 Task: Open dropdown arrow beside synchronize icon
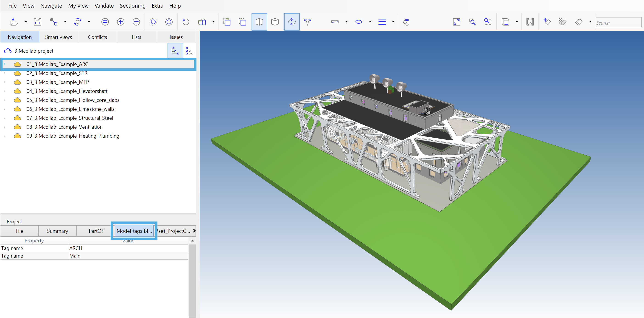89,22
